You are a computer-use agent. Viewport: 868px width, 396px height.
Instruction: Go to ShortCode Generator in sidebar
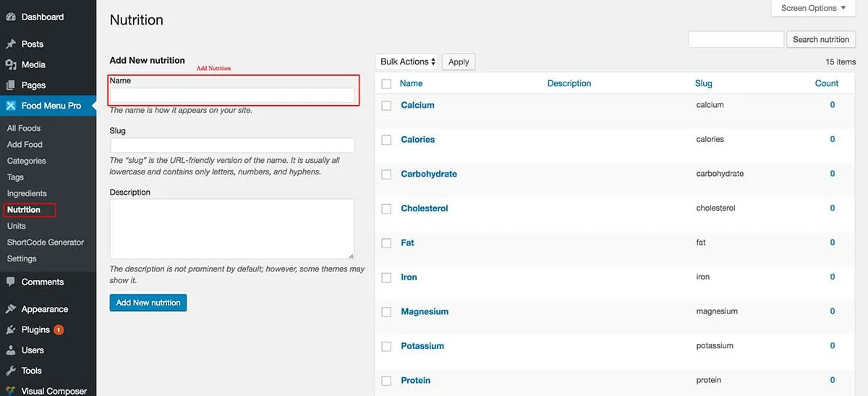pos(46,242)
